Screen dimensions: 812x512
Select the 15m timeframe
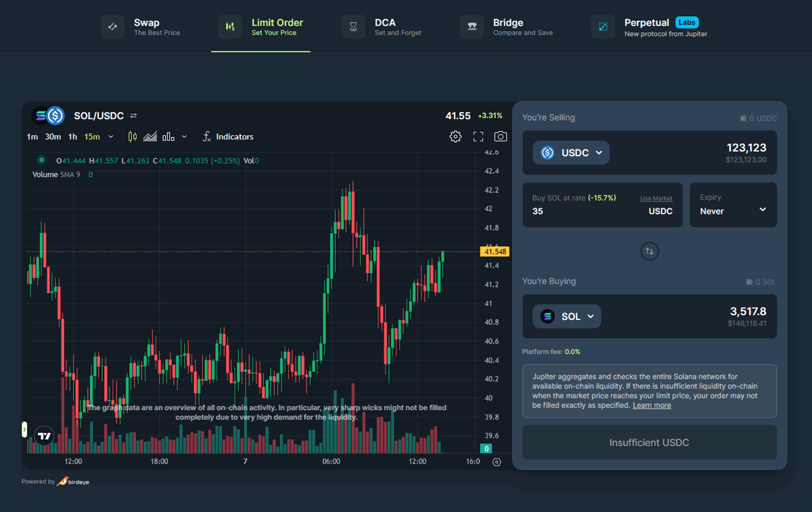92,137
